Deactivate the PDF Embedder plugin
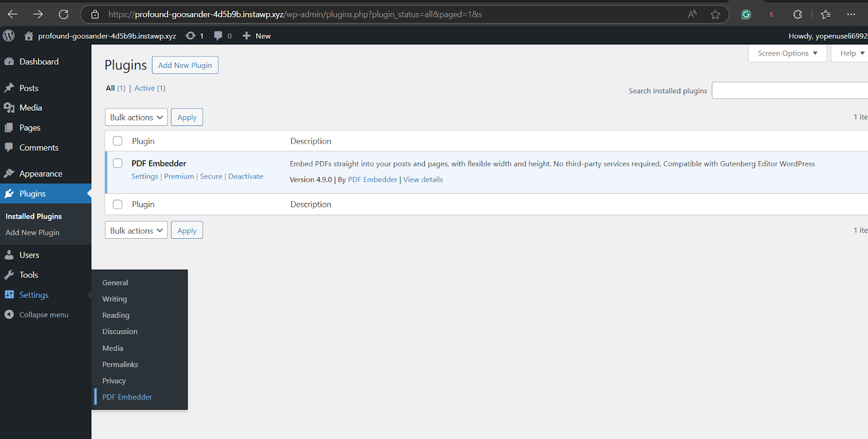 [246, 176]
